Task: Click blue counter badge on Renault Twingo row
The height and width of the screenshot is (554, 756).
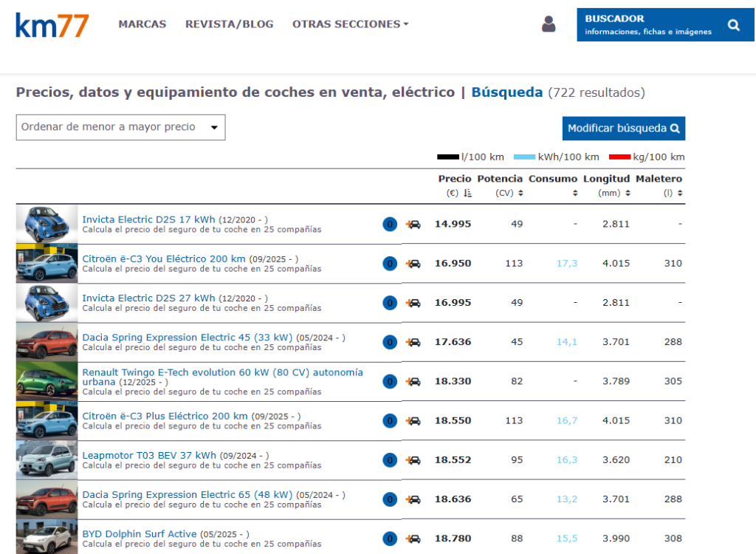Action: (390, 381)
